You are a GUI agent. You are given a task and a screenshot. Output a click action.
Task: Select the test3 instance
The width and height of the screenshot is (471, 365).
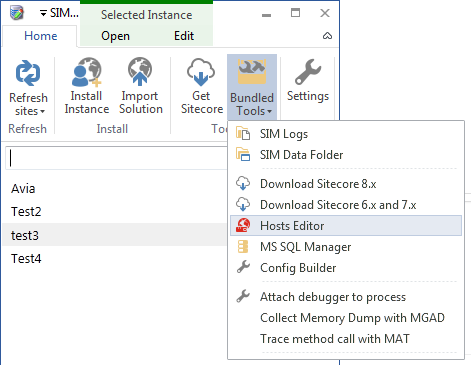tap(114, 235)
